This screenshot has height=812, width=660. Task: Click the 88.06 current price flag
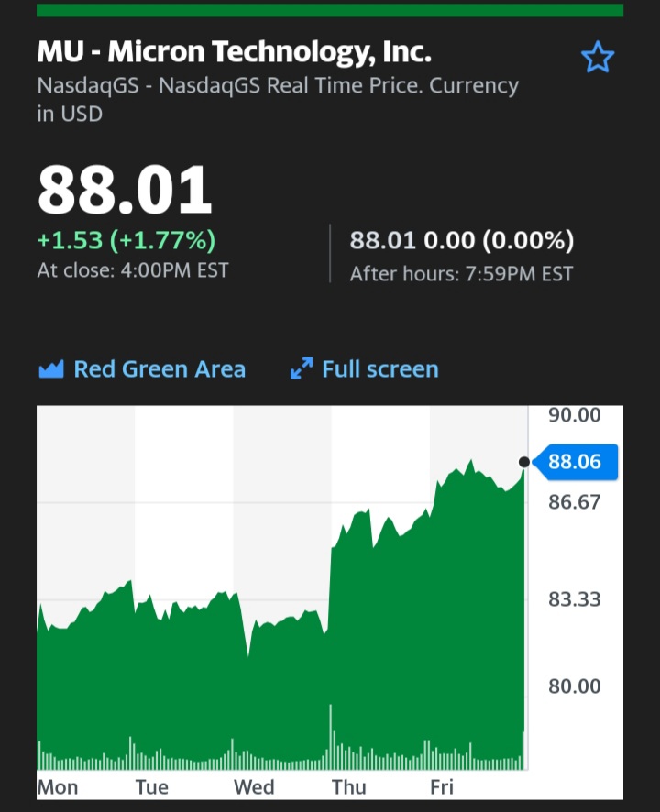point(575,462)
